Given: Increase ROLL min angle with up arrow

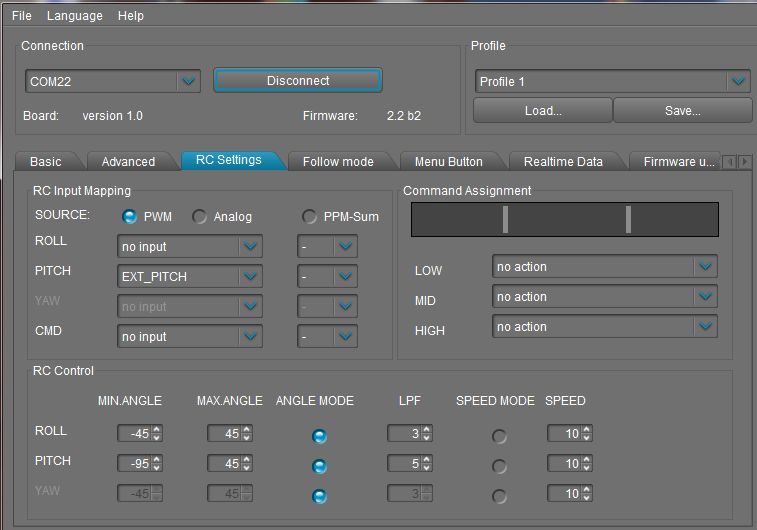Looking at the screenshot, I should pyautogui.click(x=156, y=429).
